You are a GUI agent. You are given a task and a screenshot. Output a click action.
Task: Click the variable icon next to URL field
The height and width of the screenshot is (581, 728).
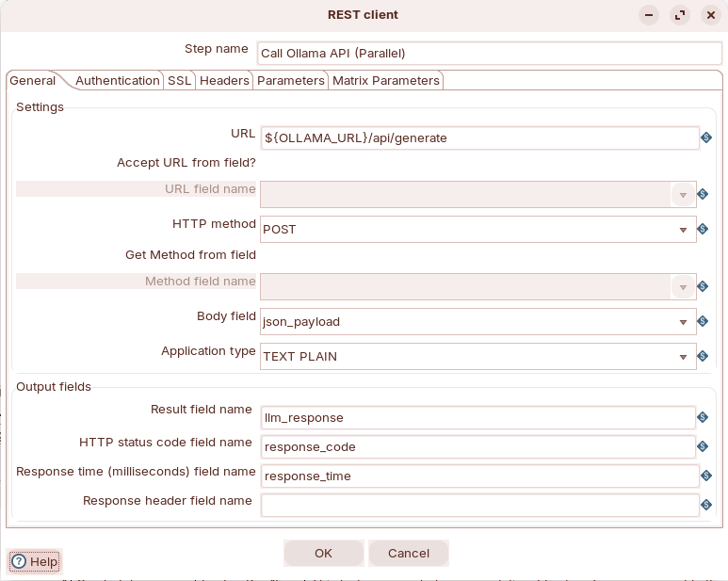click(705, 138)
